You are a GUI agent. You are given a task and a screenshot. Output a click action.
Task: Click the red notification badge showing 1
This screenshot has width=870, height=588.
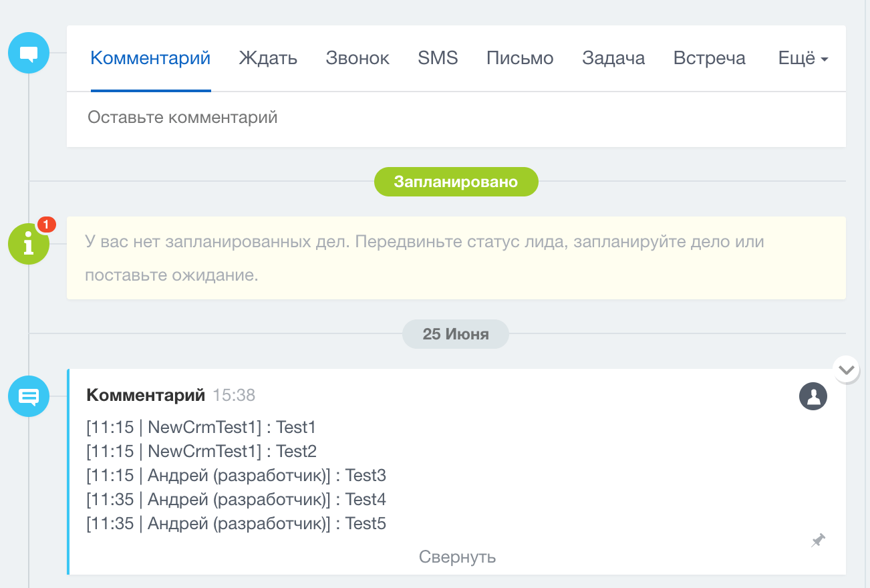click(45, 225)
